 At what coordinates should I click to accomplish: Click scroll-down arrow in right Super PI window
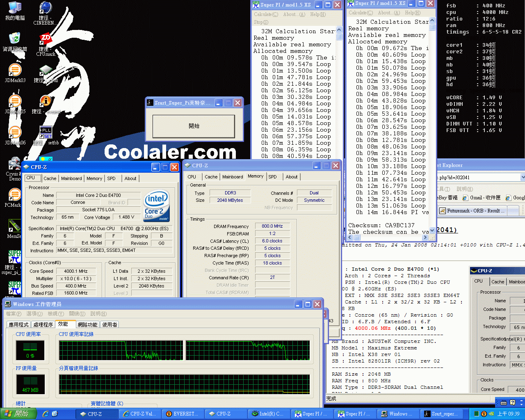tap(432, 230)
